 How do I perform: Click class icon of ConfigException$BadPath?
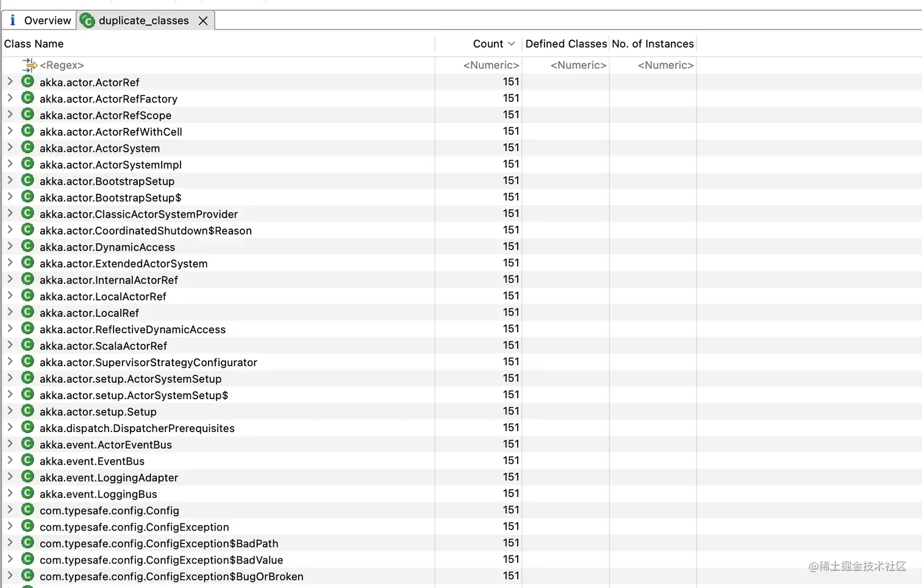[x=27, y=542]
